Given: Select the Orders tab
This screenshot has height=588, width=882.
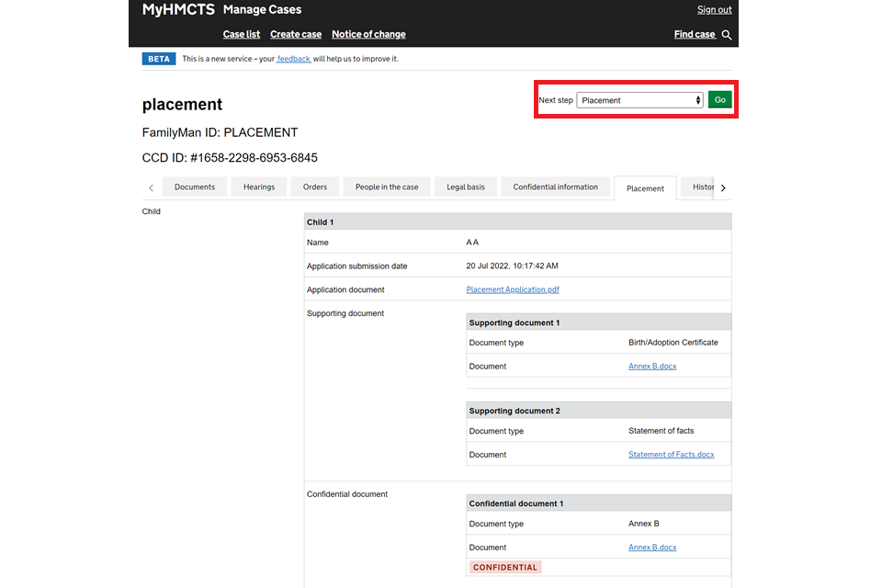Looking at the screenshot, I should click(315, 187).
